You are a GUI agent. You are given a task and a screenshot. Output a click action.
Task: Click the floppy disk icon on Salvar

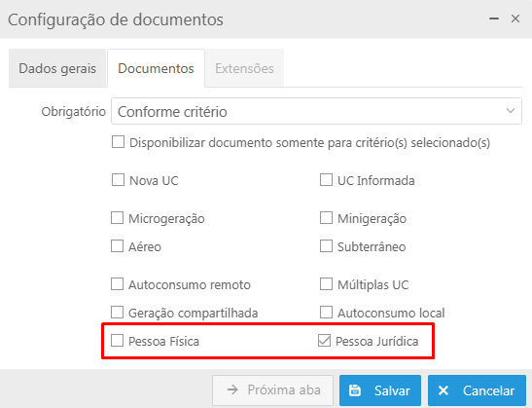coord(355,390)
